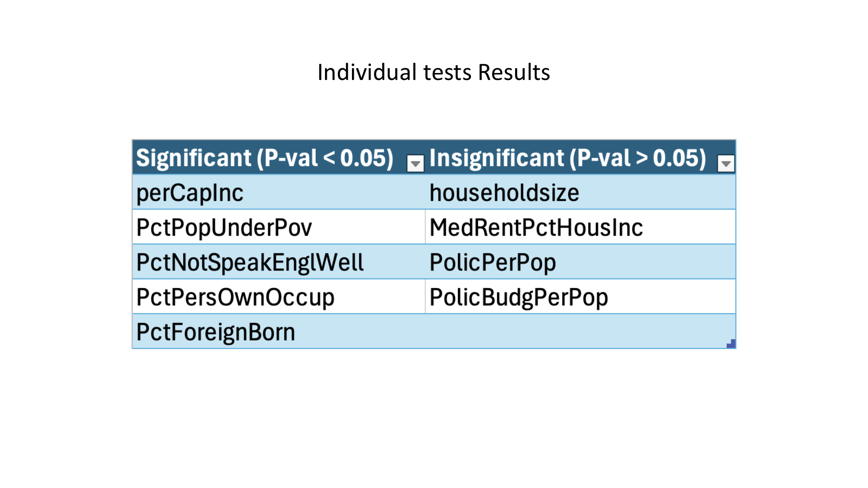The width and height of the screenshot is (868, 488).
Task: Select the Significant (P-val < 0.05) header
Action: pos(279,157)
